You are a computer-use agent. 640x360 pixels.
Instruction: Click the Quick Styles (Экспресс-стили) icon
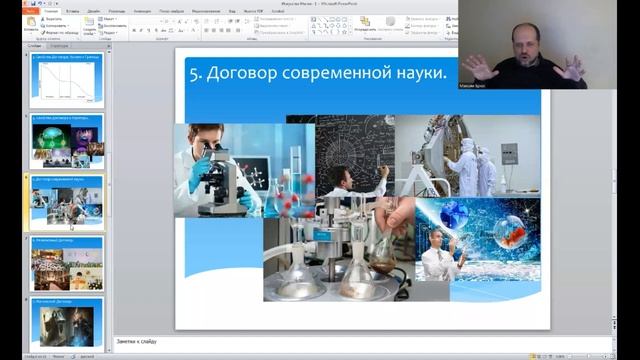point(390,21)
